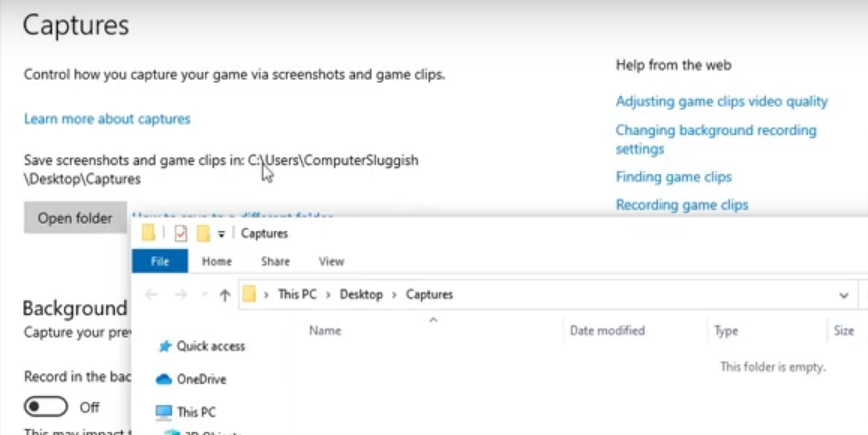Expand chevron after This PC breadcrumb

pyautogui.click(x=328, y=295)
